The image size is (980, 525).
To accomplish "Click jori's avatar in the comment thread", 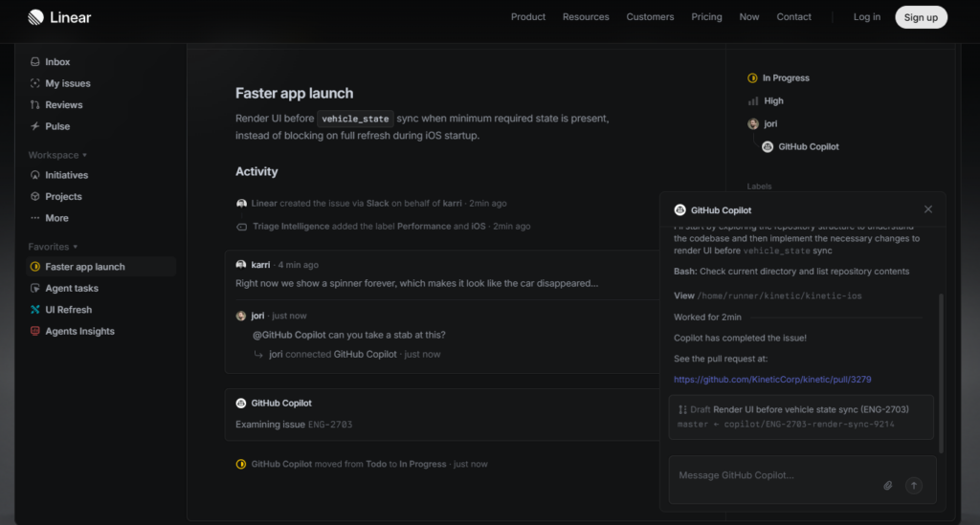I will (x=240, y=316).
